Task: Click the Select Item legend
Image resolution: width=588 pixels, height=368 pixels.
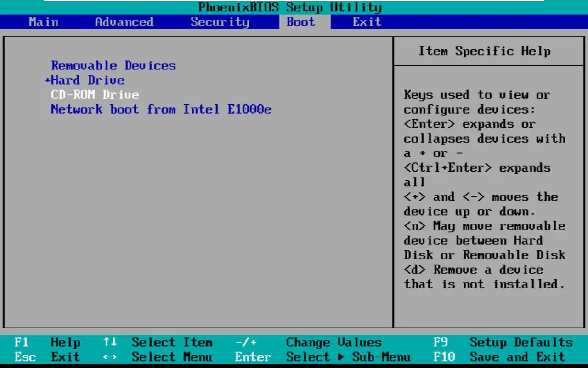Action: point(172,342)
